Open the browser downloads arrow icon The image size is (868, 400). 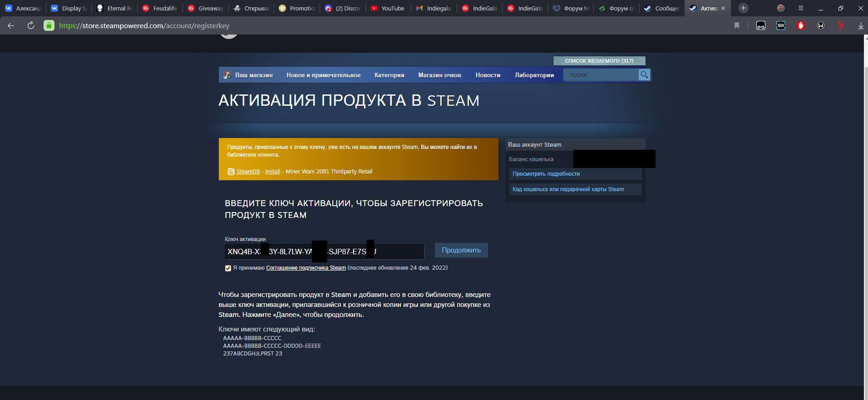[x=861, y=26]
